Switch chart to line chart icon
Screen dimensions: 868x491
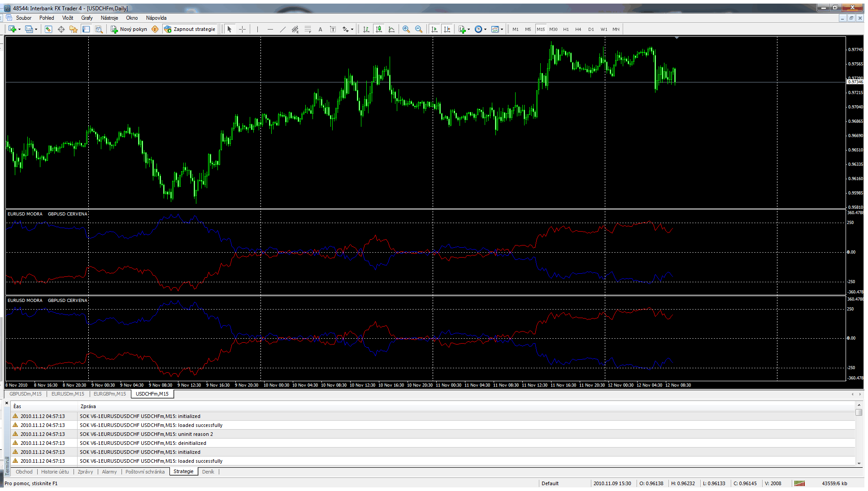[391, 29]
